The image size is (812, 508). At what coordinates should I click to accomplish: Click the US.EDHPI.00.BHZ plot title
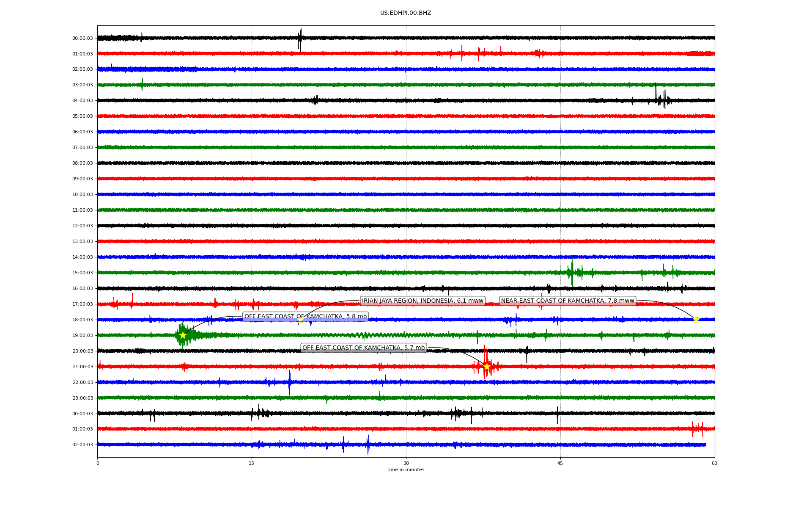coord(406,13)
